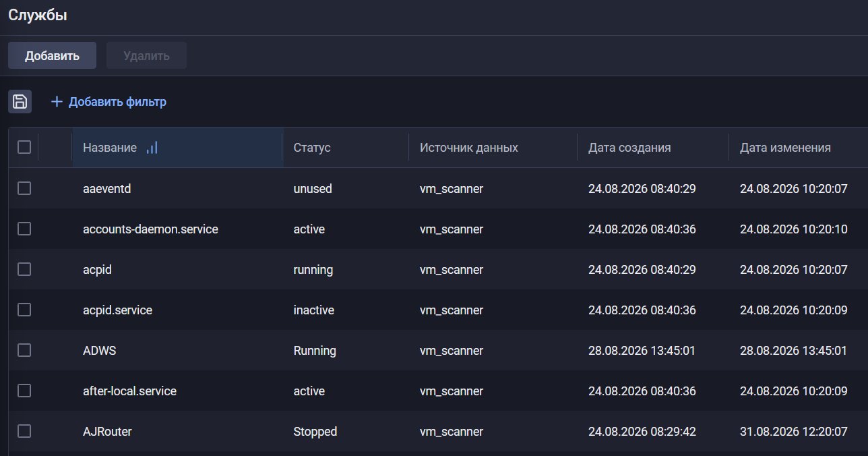Sort by the Название column header
868x456 pixels.
click(110, 148)
